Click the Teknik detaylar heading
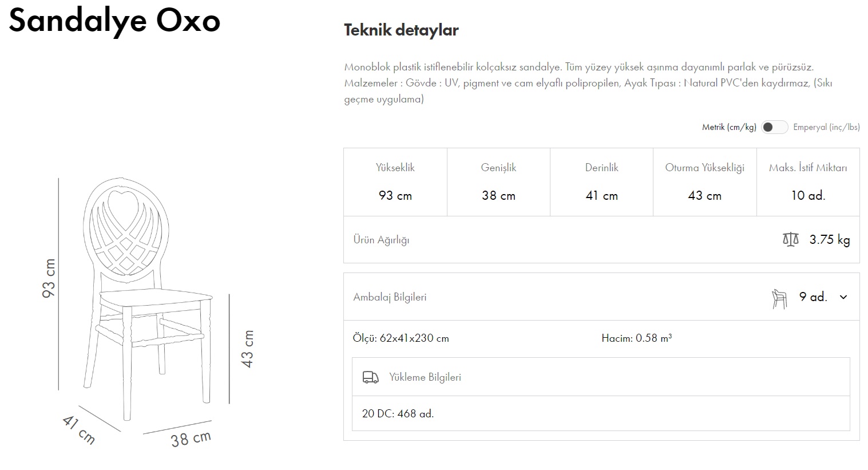The width and height of the screenshot is (868, 470). [x=401, y=30]
